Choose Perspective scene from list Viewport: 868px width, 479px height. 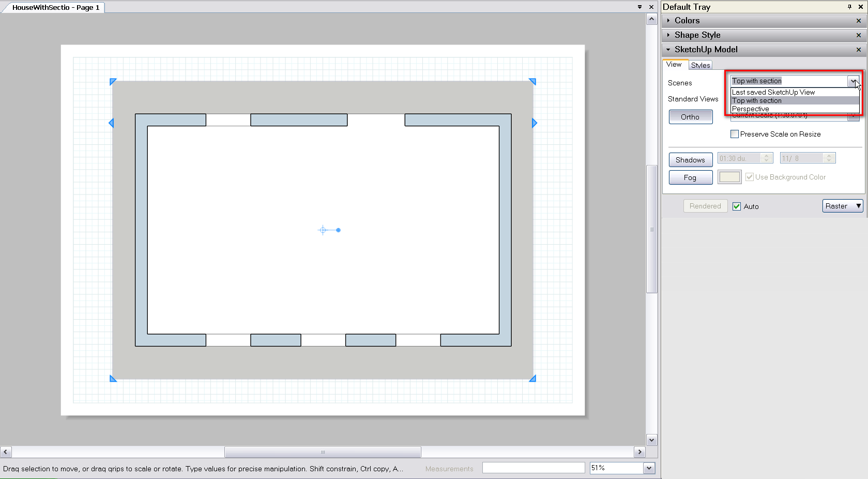click(x=795, y=109)
